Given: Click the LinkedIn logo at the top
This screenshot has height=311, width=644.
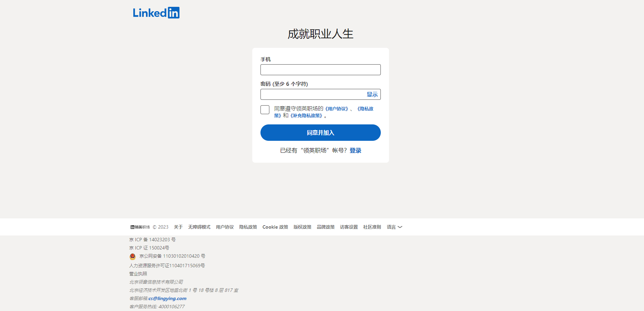Looking at the screenshot, I should [156, 12].
